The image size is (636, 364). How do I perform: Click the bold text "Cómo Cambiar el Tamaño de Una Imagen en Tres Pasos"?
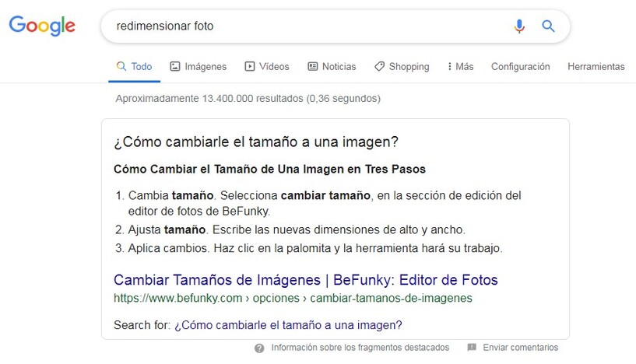[x=269, y=169]
